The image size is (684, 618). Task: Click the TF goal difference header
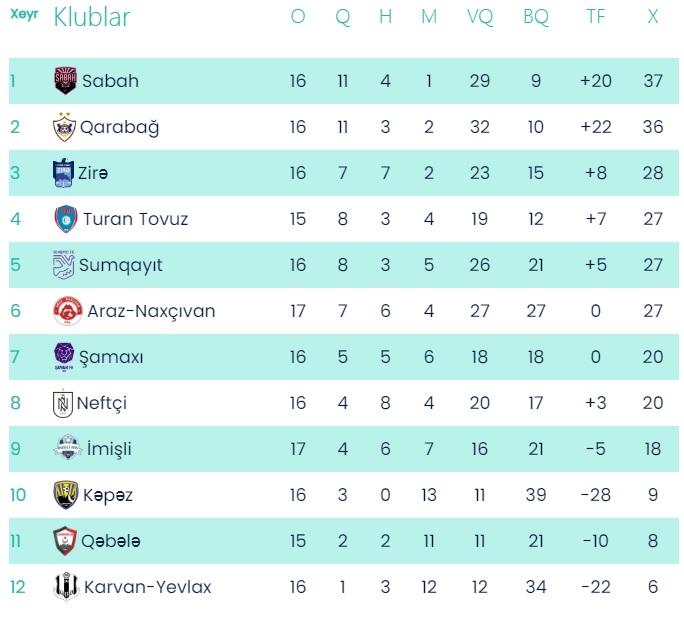596,17
